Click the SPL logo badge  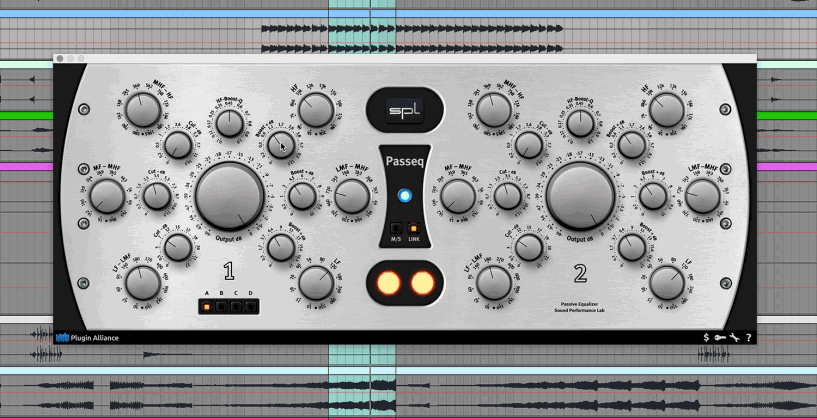coord(405,110)
